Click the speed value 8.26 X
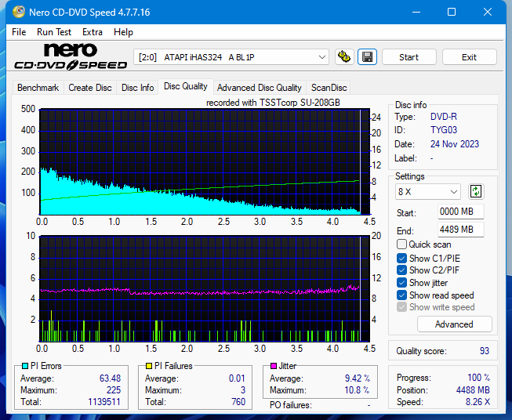This screenshot has width=512, height=420. pyautogui.click(x=478, y=402)
